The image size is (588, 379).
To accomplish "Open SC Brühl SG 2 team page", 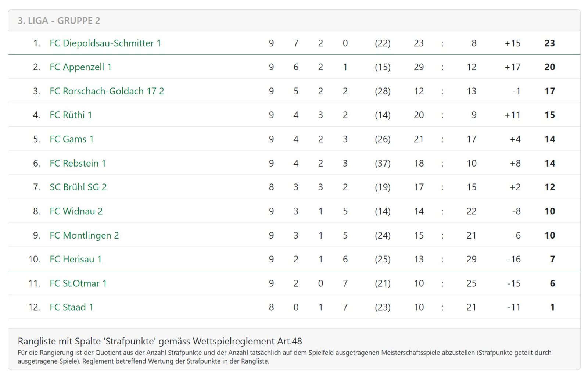I will pyautogui.click(x=78, y=187).
